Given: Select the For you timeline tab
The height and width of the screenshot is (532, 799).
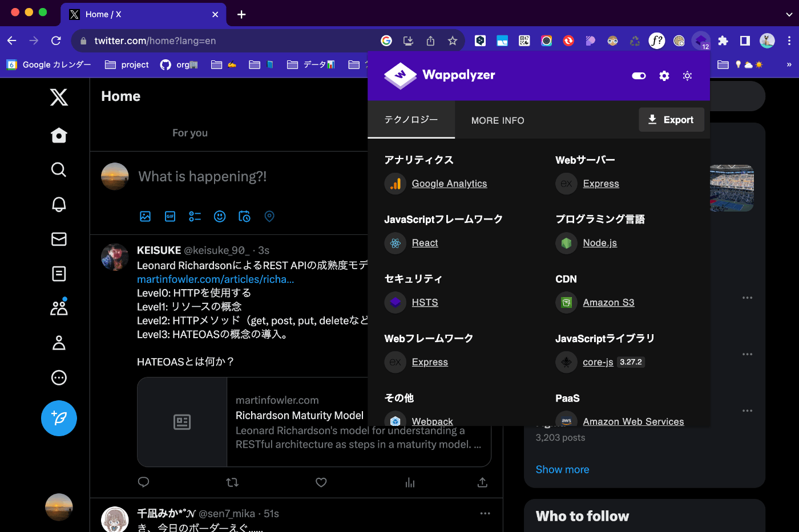Looking at the screenshot, I should coord(190,133).
